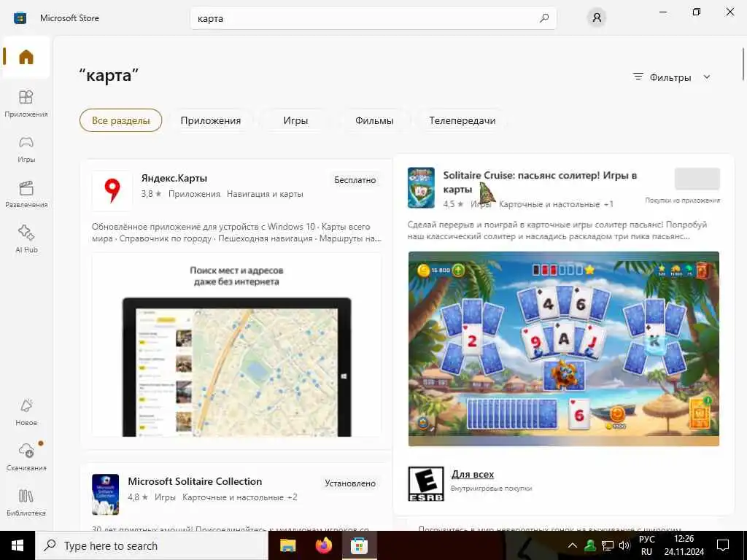Click the Покупки из приложения label
Image resolution: width=747 pixels, height=560 pixels.
(x=682, y=201)
